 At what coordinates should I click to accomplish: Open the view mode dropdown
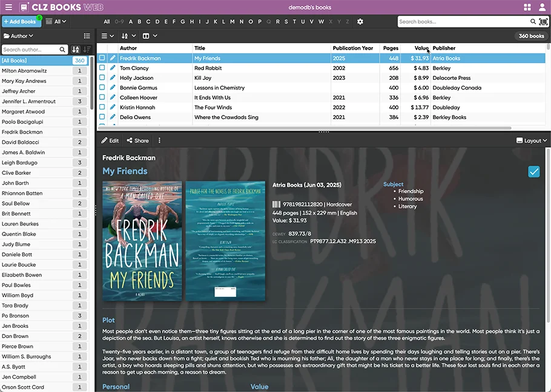coord(108,36)
